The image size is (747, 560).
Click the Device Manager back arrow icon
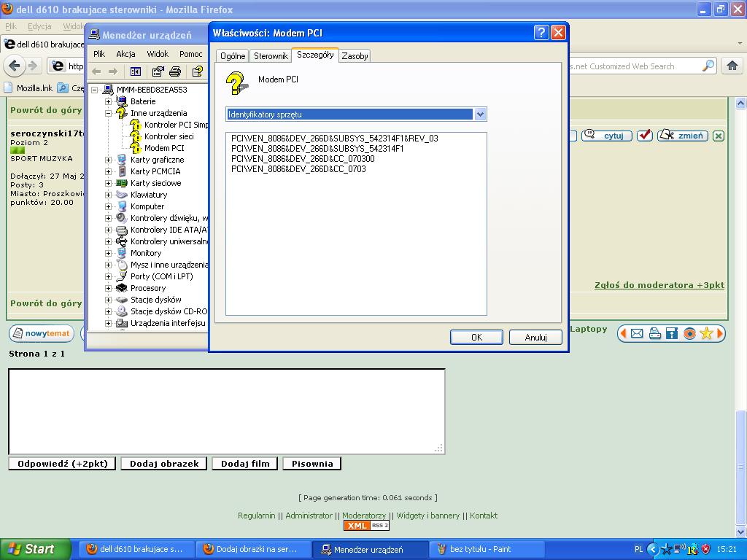pyautogui.click(x=97, y=71)
